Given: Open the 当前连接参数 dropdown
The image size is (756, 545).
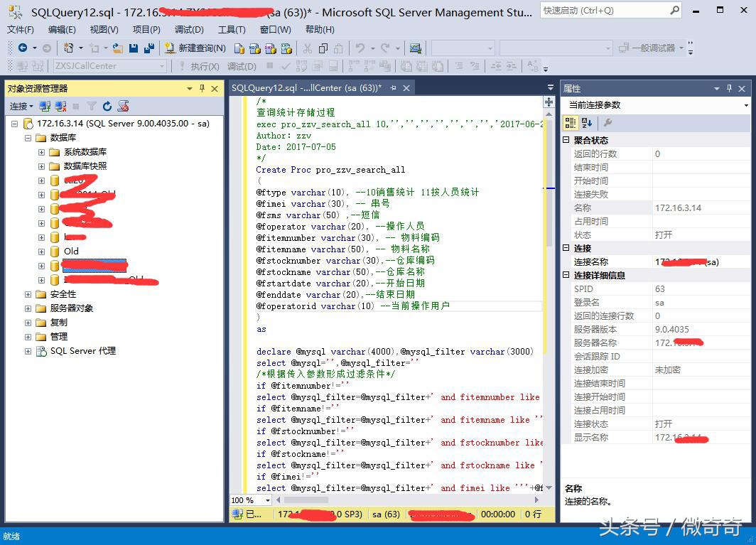Looking at the screenshot, I should point(746,105).
